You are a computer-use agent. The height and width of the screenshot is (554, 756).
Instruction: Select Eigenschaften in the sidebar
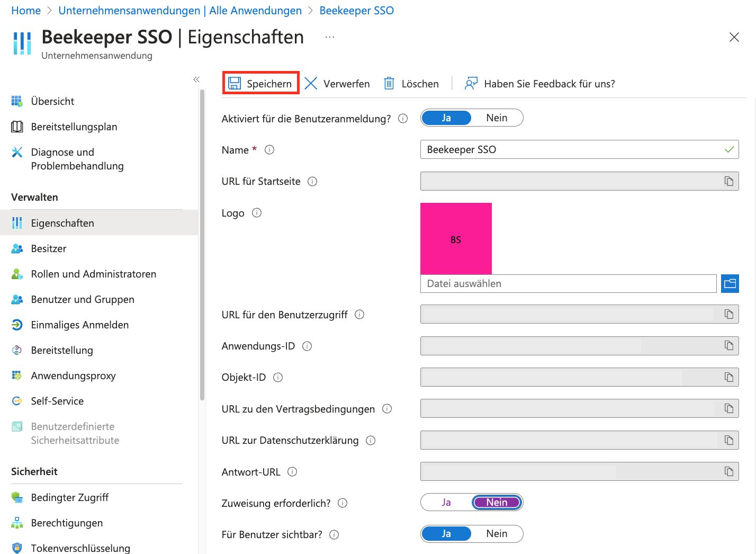(x=99, y=223)
